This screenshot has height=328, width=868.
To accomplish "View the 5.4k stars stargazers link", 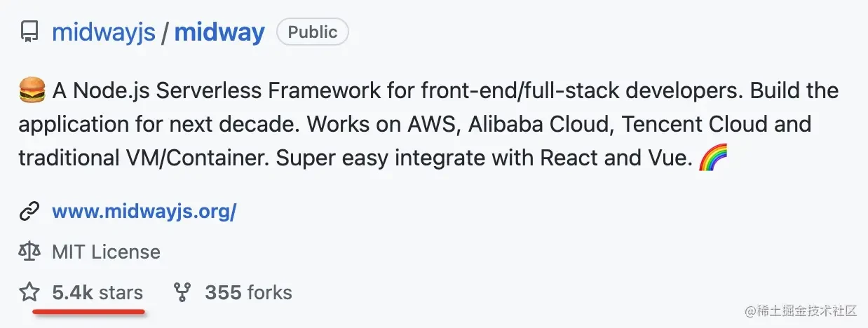I will 97,292.
